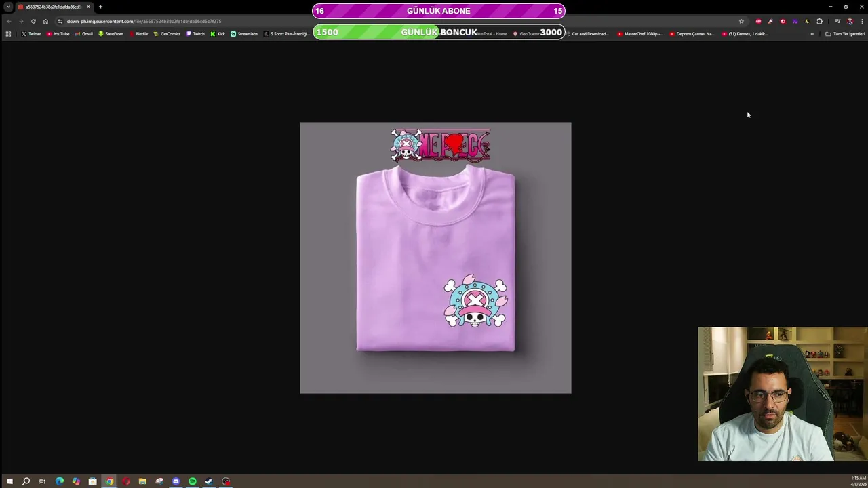
Task: Open the S Sport Plus bookmark
Action: coord(285,33)
